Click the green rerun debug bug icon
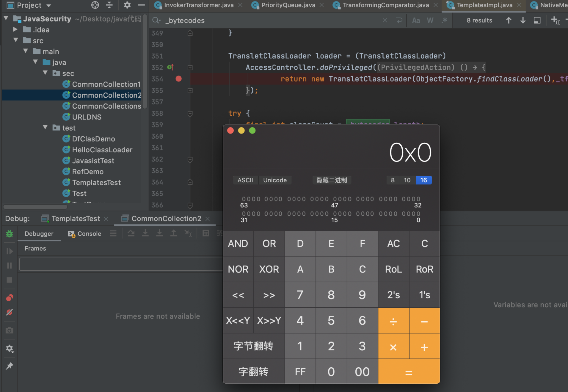The image size is (568, 392). pyautogui.click(x=10, y=234)
